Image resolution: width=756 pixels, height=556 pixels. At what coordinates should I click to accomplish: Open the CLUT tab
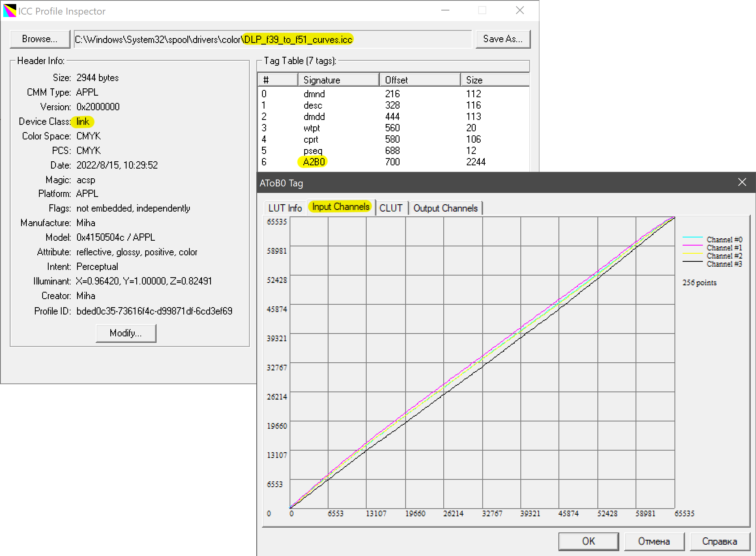pyautogui.click(x=391, y=208)
